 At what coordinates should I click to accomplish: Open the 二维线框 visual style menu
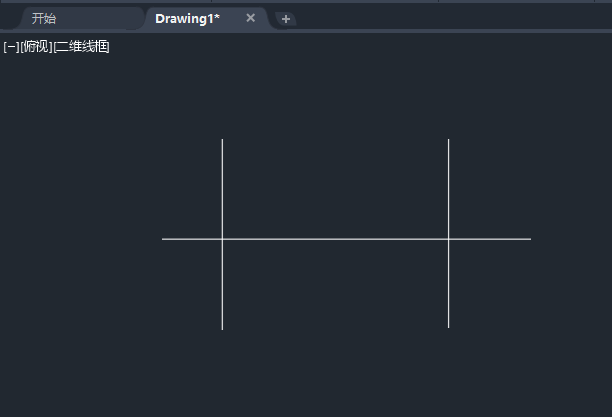pos(82,46)
